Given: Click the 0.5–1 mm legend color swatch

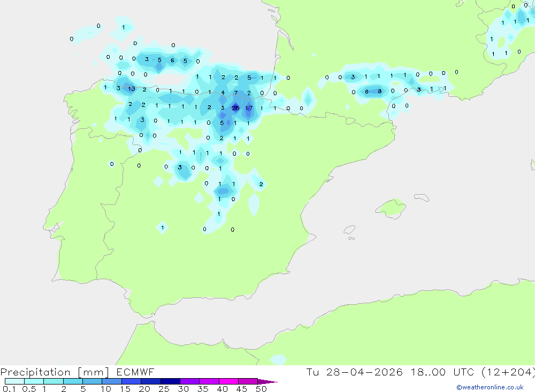Looking at the screenshot, I should [x=34, y=381].
